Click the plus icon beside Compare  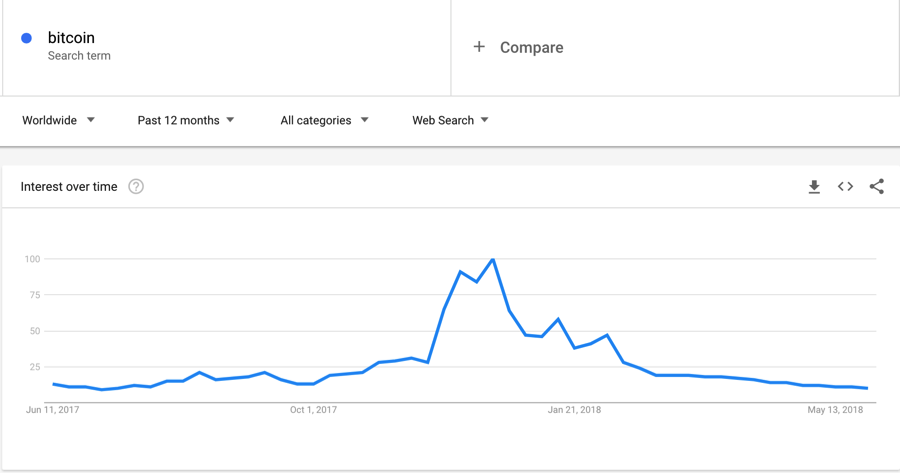[x=479, y=47]
